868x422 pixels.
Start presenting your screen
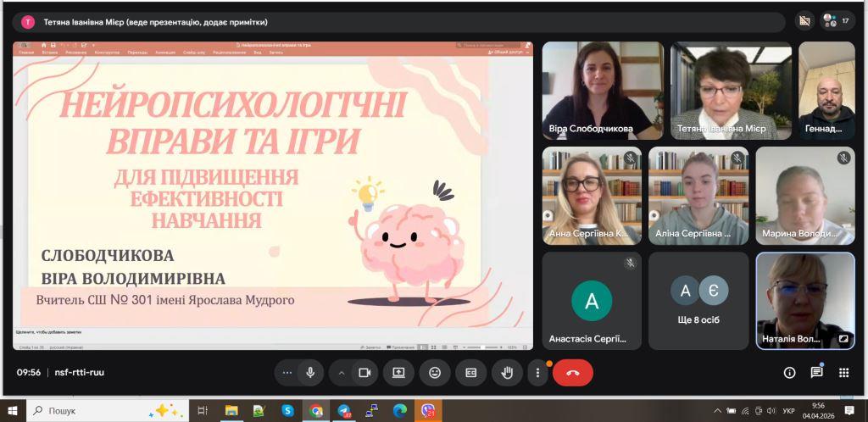398,373
